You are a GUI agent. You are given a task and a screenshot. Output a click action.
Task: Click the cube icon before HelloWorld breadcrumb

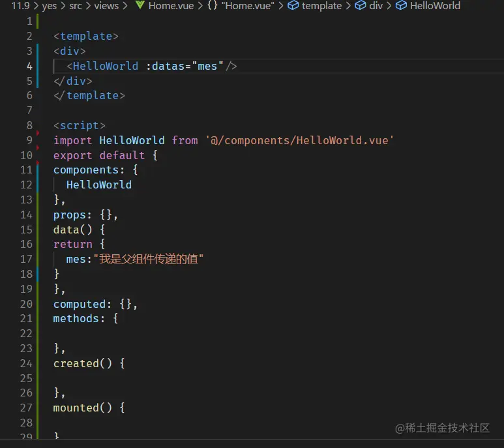pyautogui.click(x=401, y=5)
